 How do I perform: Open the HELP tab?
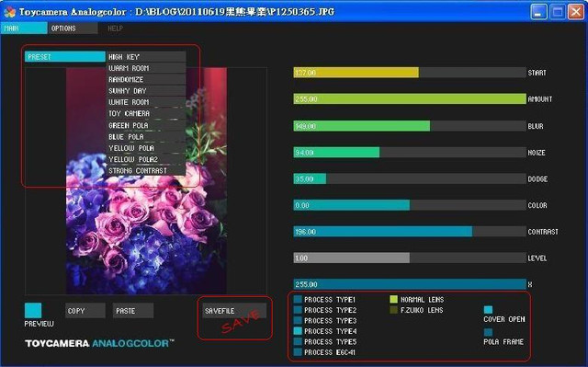116,29
